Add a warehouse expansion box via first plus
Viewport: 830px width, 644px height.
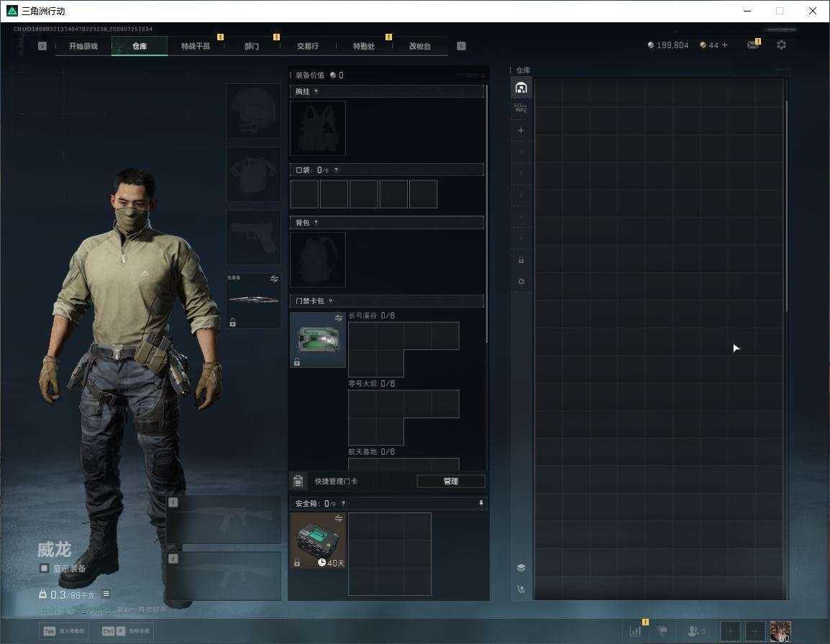point(521,130)
